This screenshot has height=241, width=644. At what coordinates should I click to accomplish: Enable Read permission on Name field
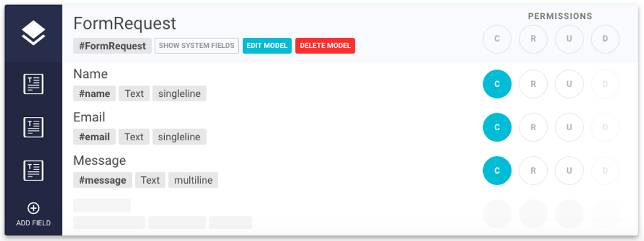coord(533,84)
